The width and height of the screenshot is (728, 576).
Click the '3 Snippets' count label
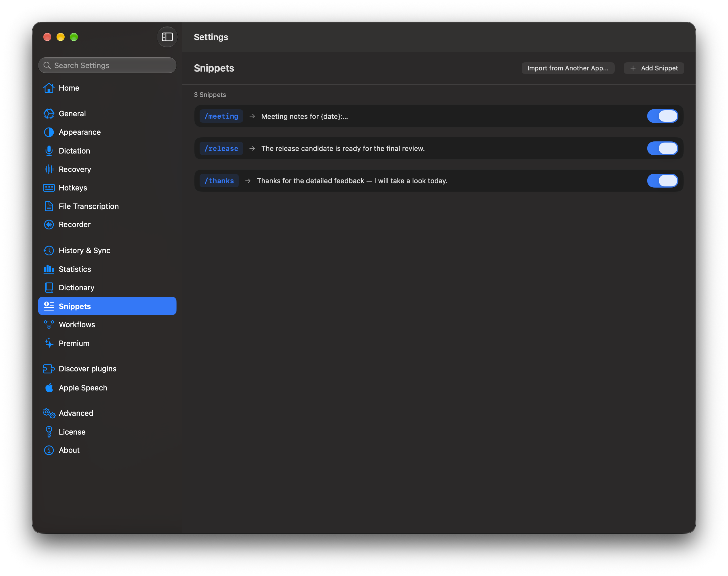tap(210, 95)
